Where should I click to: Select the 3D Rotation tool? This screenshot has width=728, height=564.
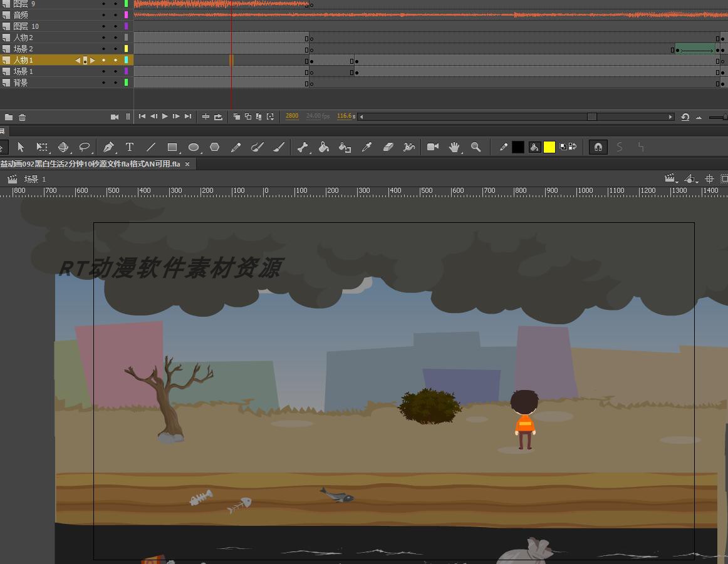(63, 147)
